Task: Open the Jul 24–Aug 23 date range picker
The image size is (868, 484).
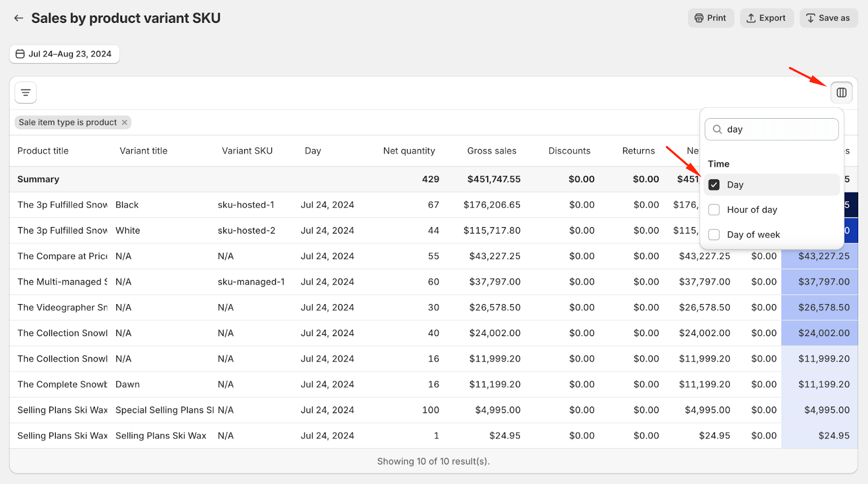Action: pyautogui.click(x=64, y=54)
